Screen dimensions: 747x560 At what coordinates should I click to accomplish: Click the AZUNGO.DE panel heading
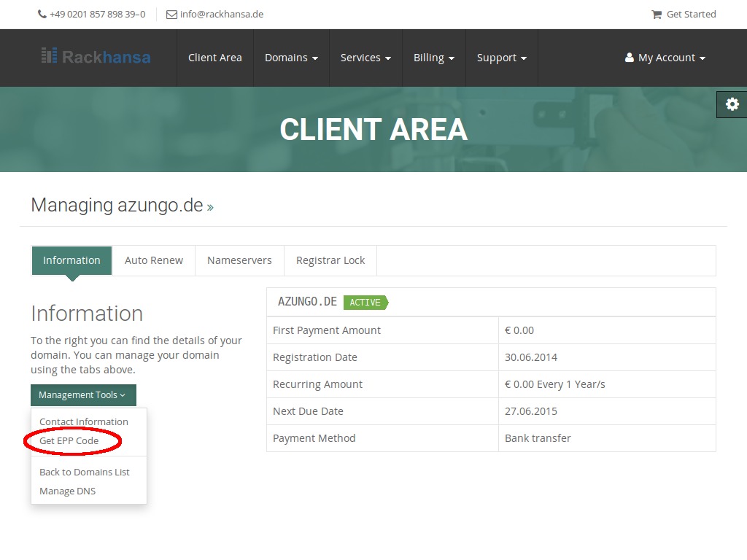point(307,302)
